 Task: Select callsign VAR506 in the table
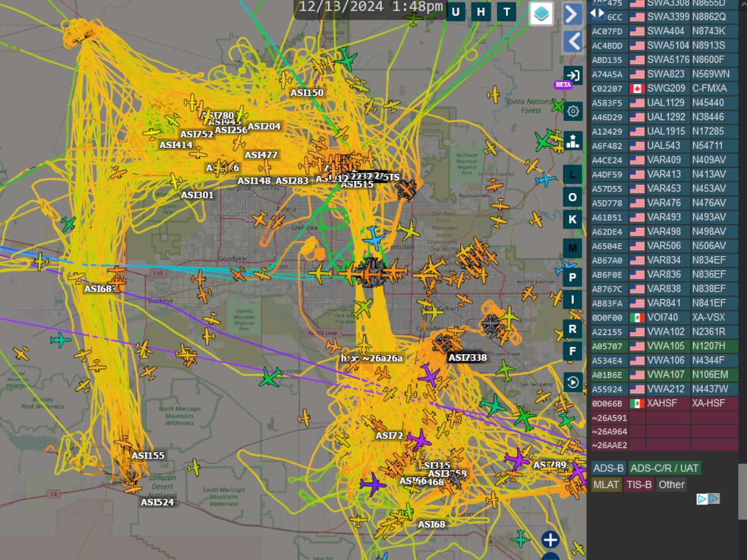(x=664, y=246)
